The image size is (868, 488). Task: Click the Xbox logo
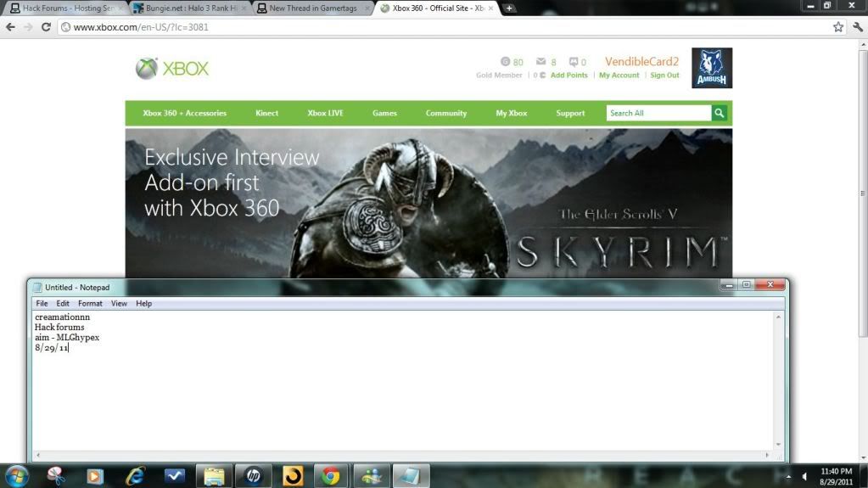(172, 69)
